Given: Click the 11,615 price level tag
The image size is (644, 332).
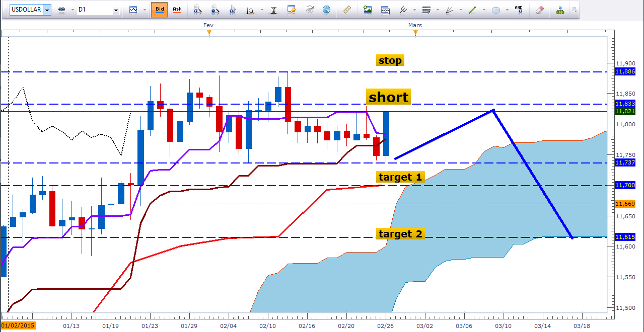Looking at the screenshot, I should tap(625, 237).
